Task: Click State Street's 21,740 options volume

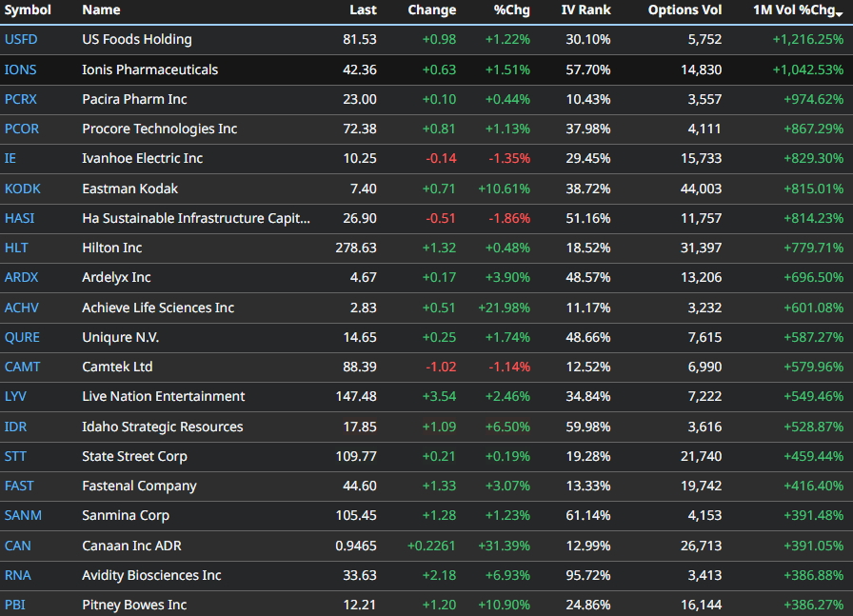Action: pyautogui.click(x=702, y=456)
